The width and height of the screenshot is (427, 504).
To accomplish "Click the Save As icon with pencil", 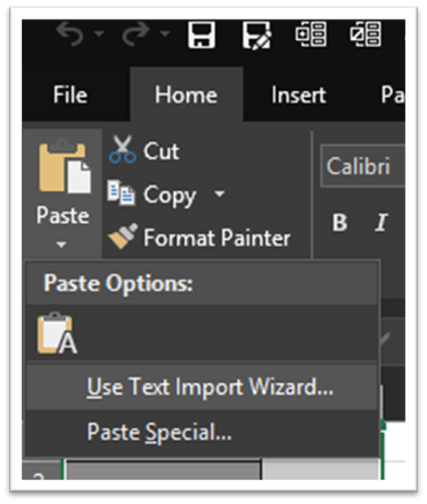I will click(x=257, y=35).
